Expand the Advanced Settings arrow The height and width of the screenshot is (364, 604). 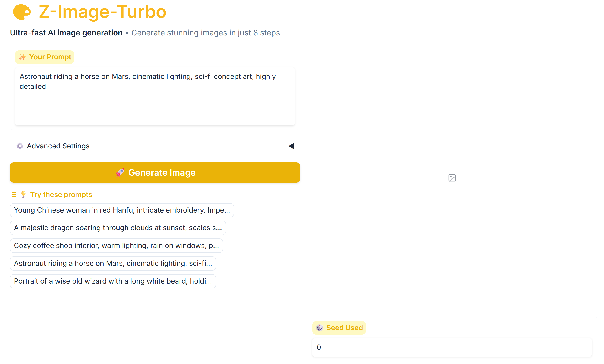point(291,146)
